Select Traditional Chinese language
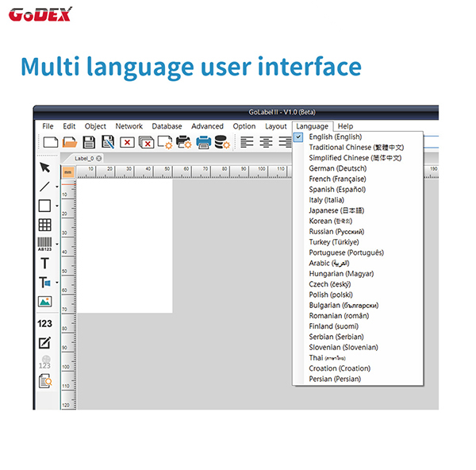Viewport: 476px width, 470px height. pyautogui.click(x=358, y=148)
